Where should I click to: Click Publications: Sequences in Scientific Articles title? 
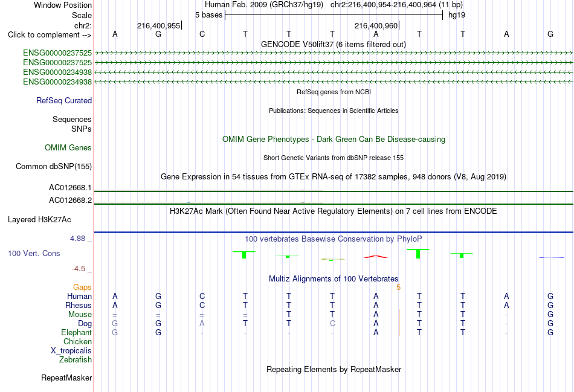[x=334, y=111]
